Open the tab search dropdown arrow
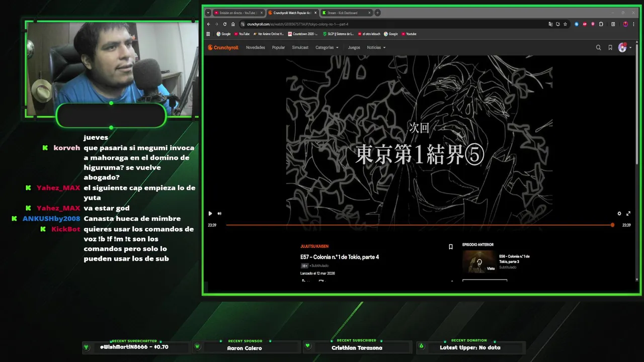This screenshot has width=644, height=362. 208,13
